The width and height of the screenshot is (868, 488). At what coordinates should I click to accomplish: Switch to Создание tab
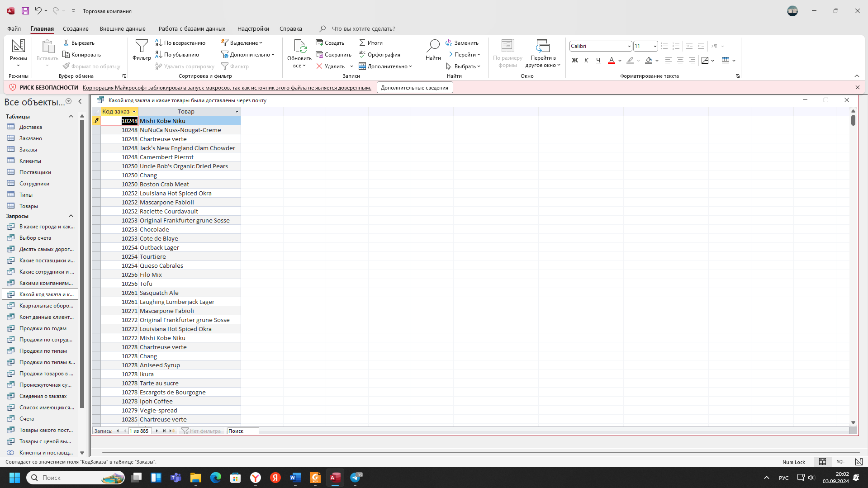(76, 28)
